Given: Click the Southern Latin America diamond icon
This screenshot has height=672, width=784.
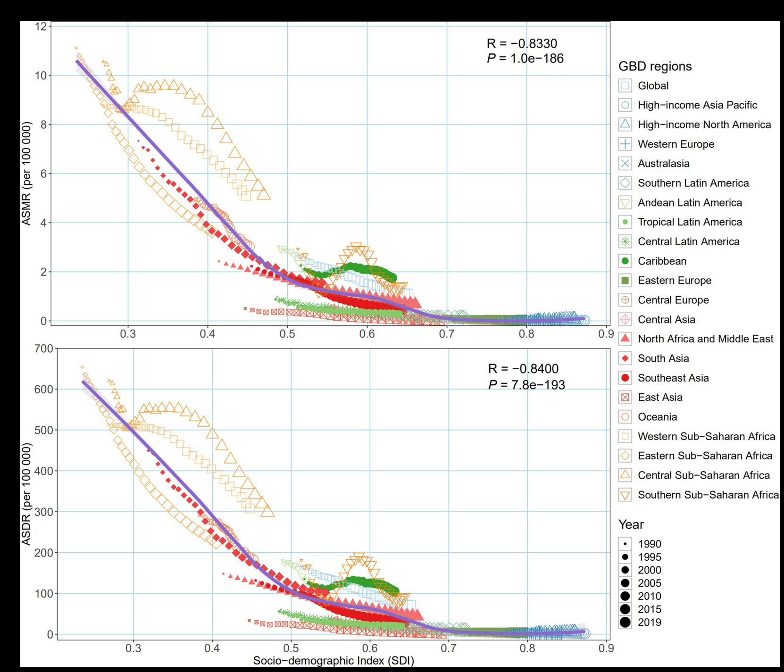Looking at the screenshot, I should coord(625,183).
